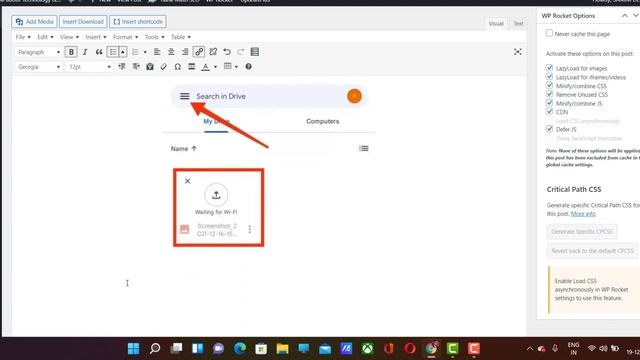Click the Add Media button
This screenshot has height=360, width=640.
[x=35, y=22]
